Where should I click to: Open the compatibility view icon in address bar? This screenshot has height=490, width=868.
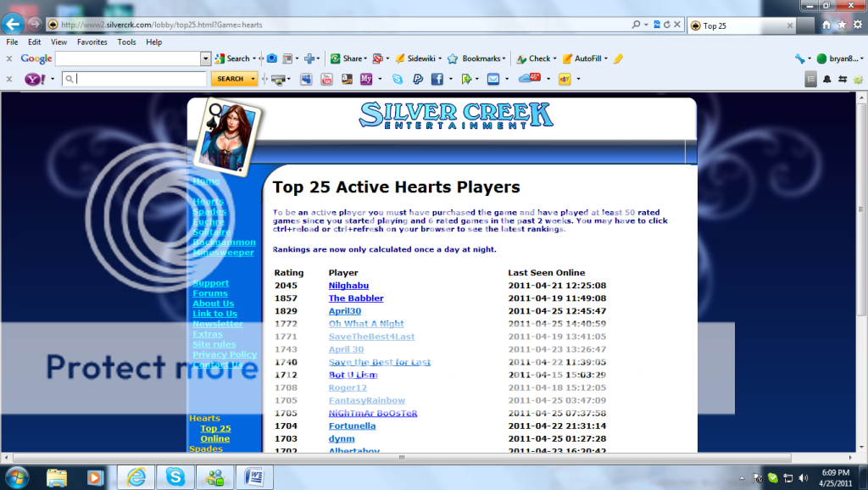[x=657, y=25]
